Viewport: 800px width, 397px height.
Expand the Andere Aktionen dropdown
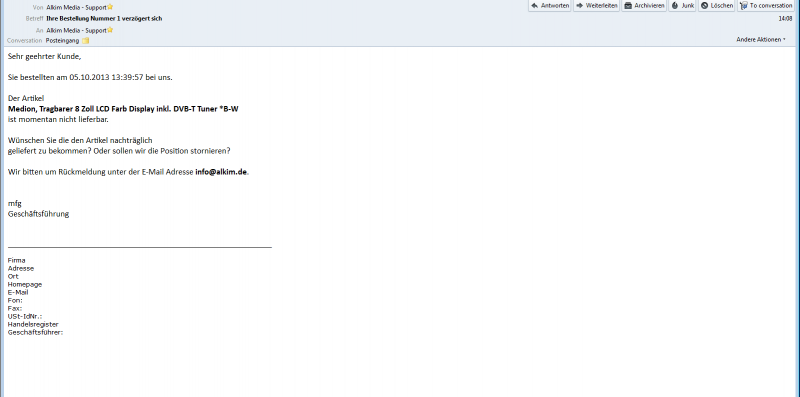coord(761,39)
